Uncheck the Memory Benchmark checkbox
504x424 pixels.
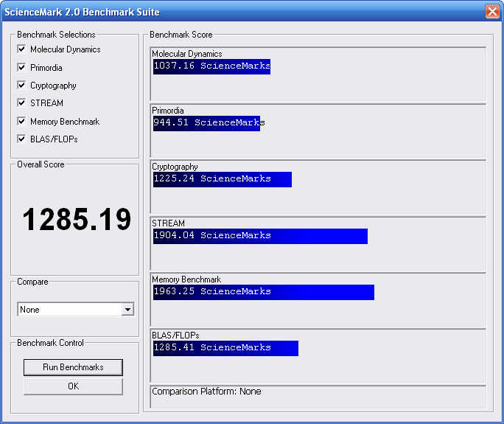pyautogui.click(x=21, y=121)
